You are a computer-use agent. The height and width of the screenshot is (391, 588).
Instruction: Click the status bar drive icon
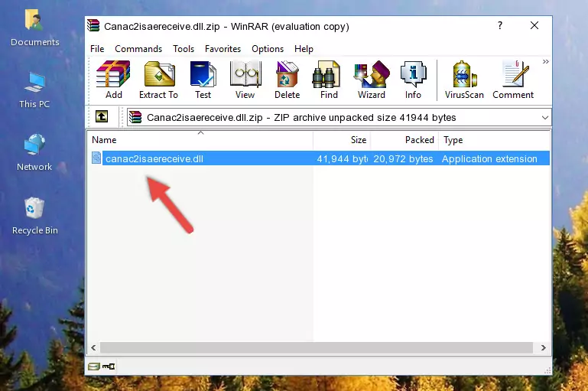(94, 366)
